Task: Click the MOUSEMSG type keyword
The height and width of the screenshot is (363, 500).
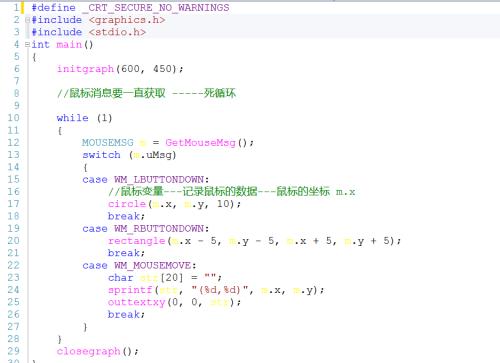Action: pyautogui.click(x=108, y=143)
